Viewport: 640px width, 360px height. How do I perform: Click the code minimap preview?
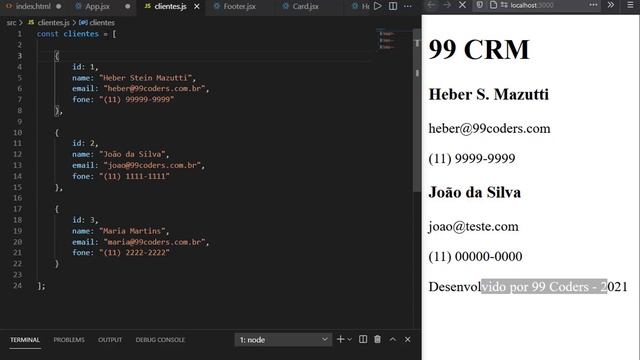click(x=387, y=40)
